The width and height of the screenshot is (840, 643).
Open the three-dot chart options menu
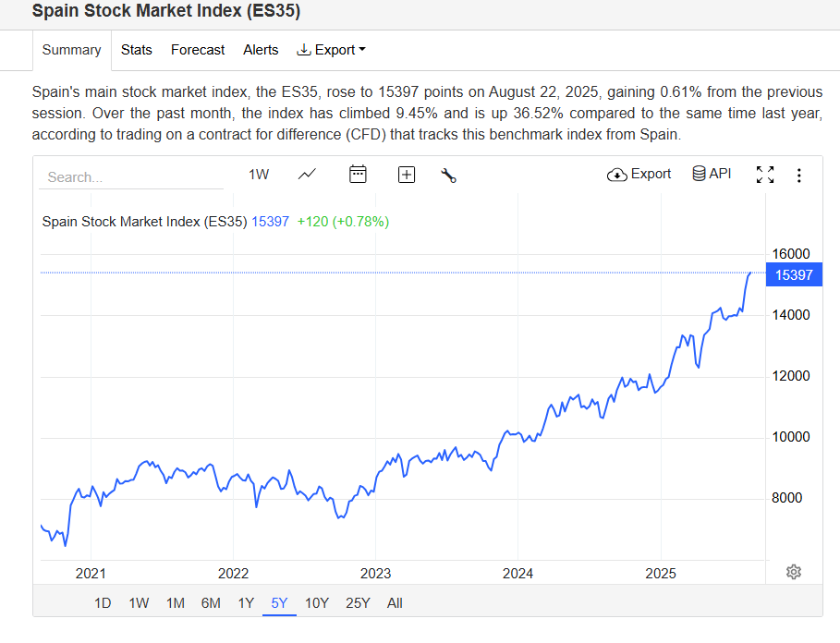[x=799, y=175]
